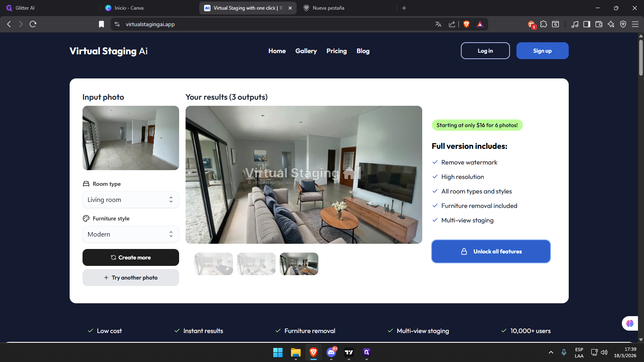Click Unlock all features button
The width and height of the screenshot is (644, 362).
pos(491,251)
